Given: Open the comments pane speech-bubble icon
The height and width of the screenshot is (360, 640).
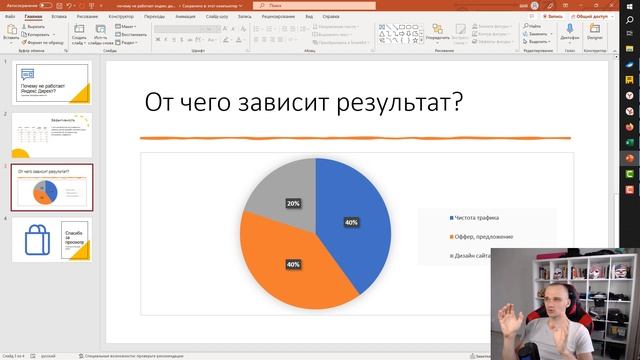Looking at the screenshot, I should (x=531, y=16).
